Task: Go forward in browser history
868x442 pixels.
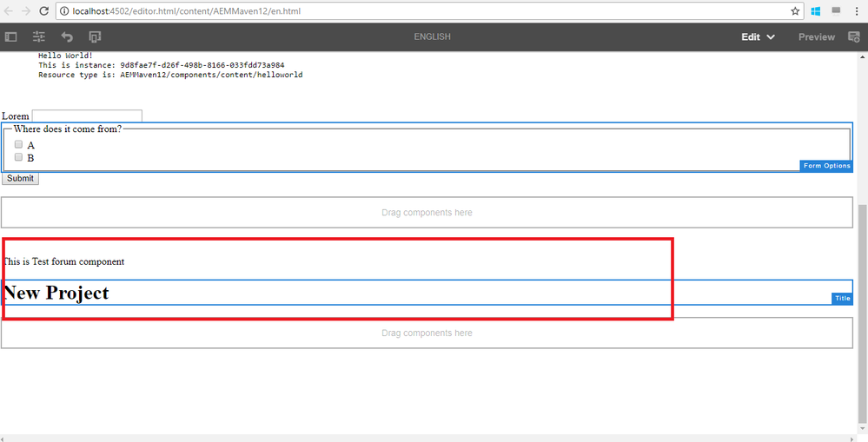Action: 26,11
